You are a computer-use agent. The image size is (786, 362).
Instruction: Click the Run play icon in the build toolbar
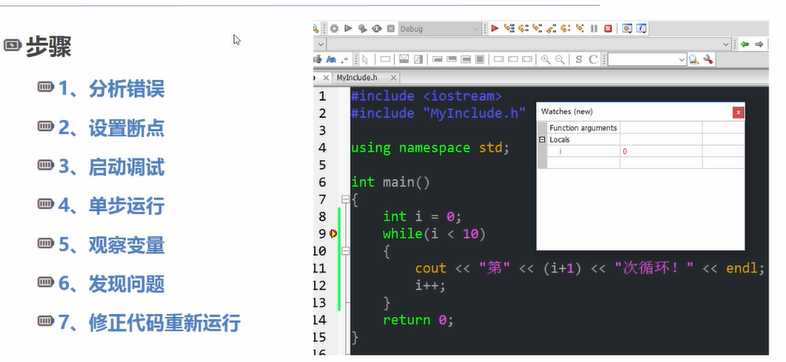click(348, 29)
